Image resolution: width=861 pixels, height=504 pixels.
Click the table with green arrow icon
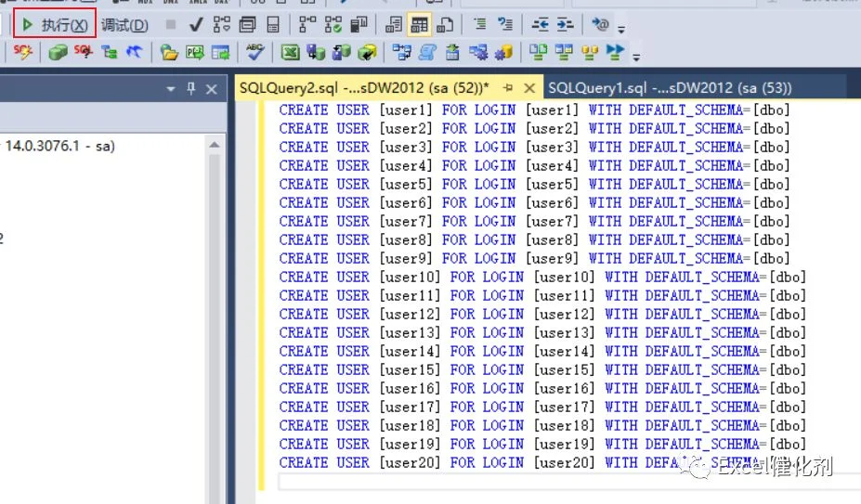[x=221, y=52]
